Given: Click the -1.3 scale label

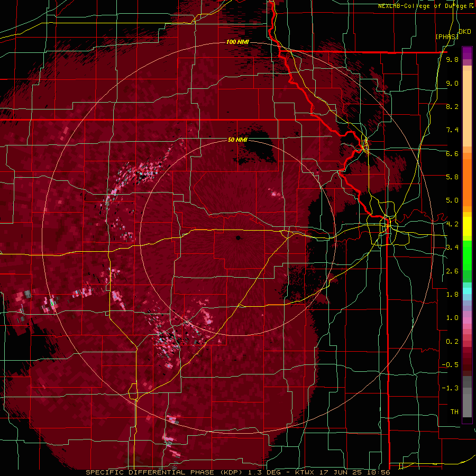Looking at the screenshot, I should 450,388.
